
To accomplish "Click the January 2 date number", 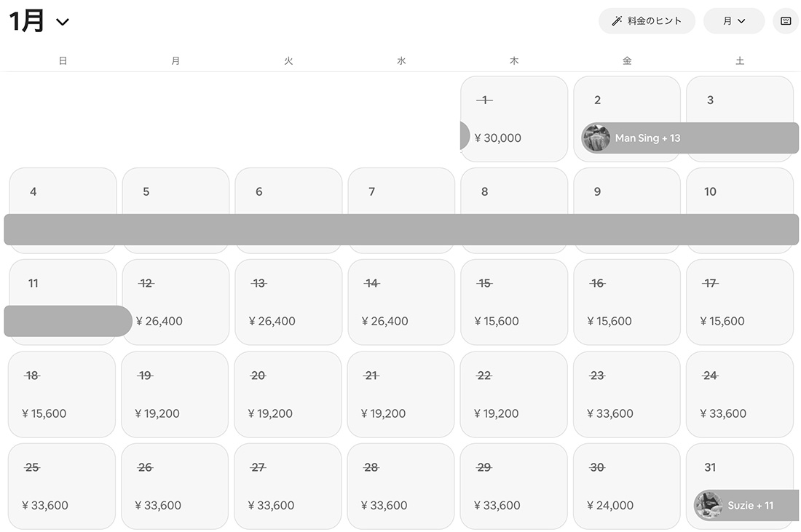I will click(597, 100).
